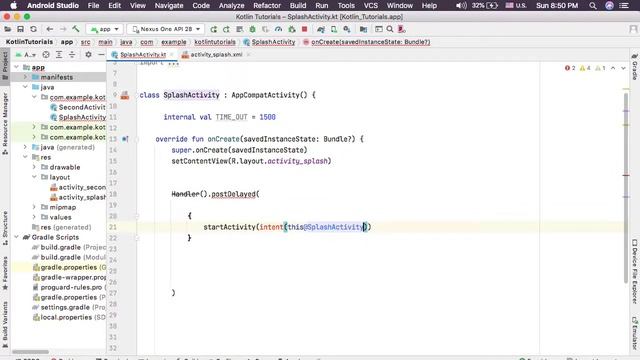The image size is (640, 360).
Task: Open Project Structure toolbar icon
Action: click(363, 29)
